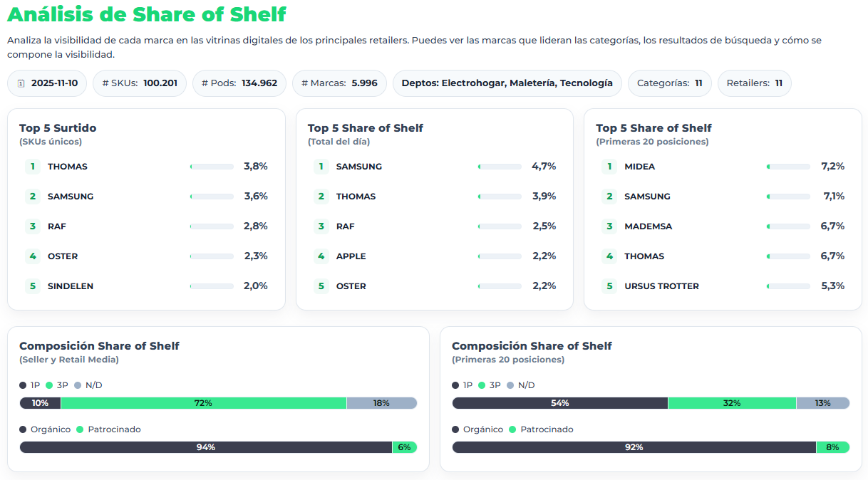Open the Categorías filter chip
Image resolution: width=868 pixels, height=480 pixels.
[669, 83]
